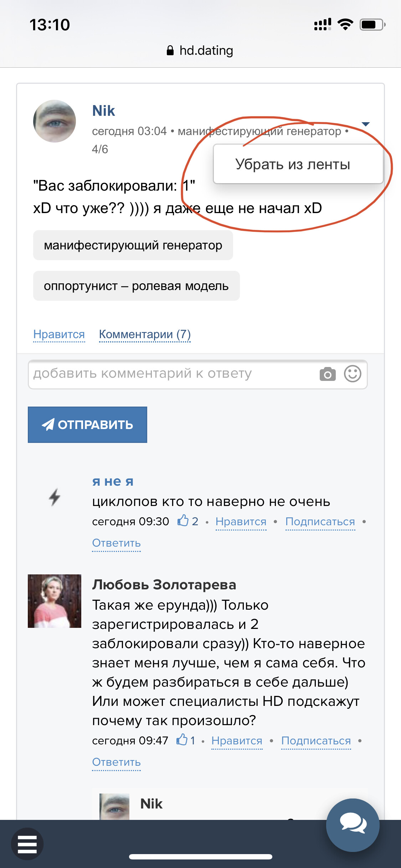Select the «манифестирующий генератор» tag

133,245
